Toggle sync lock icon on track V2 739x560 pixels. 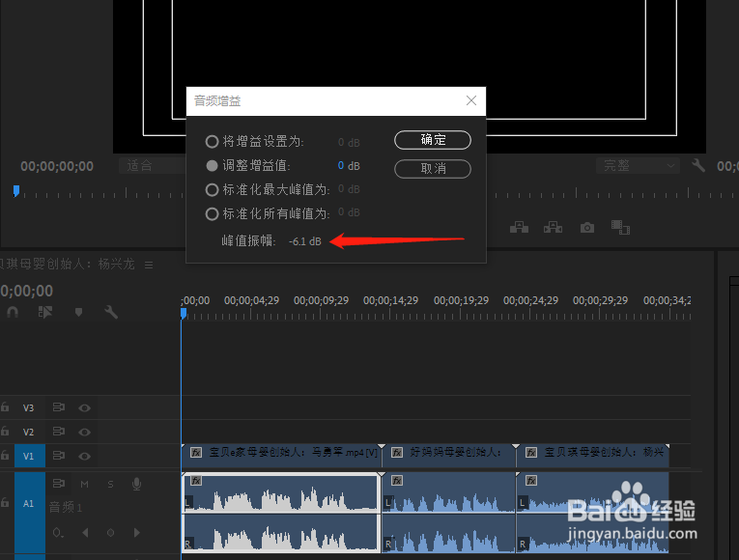tap(58, 431)
